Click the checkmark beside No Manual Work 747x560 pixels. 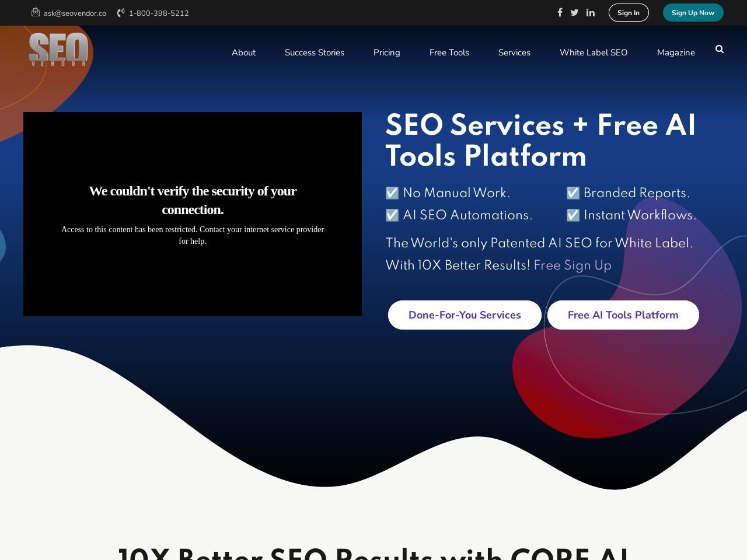click(x=391, y=192)
